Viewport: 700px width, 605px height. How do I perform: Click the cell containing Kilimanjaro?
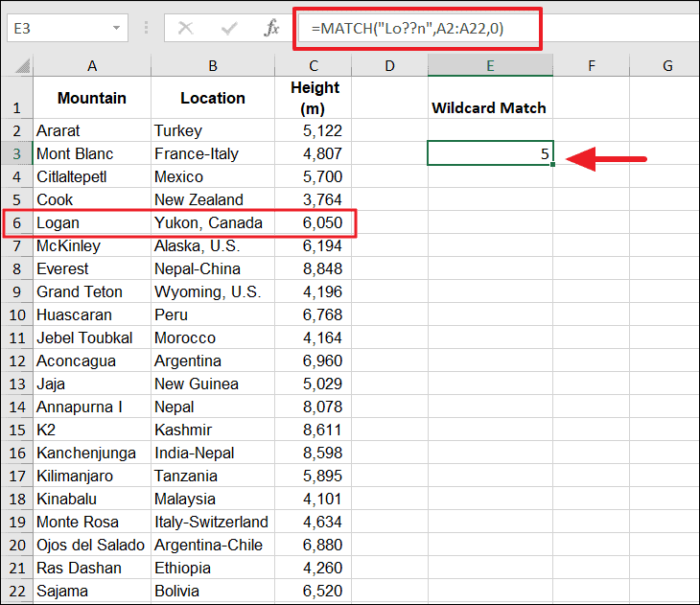pyautogui.click(x=92, y=476)
